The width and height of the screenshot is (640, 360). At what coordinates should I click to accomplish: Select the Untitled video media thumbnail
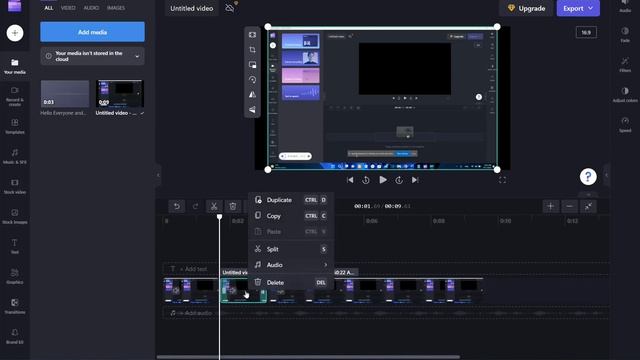[x=120, y=94]
